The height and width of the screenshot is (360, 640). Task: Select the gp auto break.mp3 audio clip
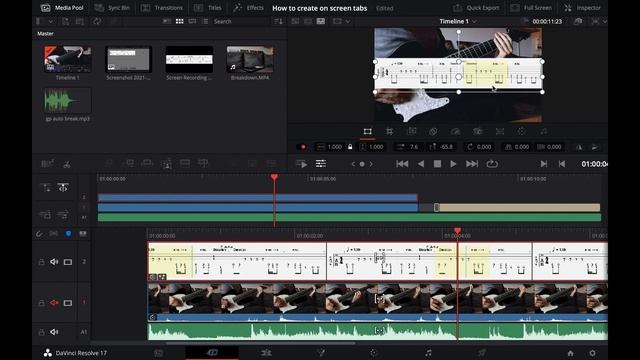[68, 101]
